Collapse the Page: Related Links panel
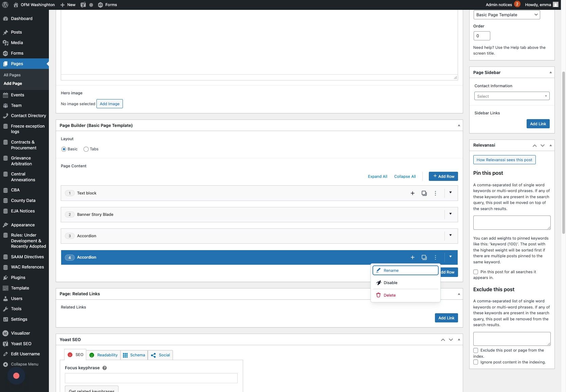This screenshot has height=392, width=566. [459, 294]
